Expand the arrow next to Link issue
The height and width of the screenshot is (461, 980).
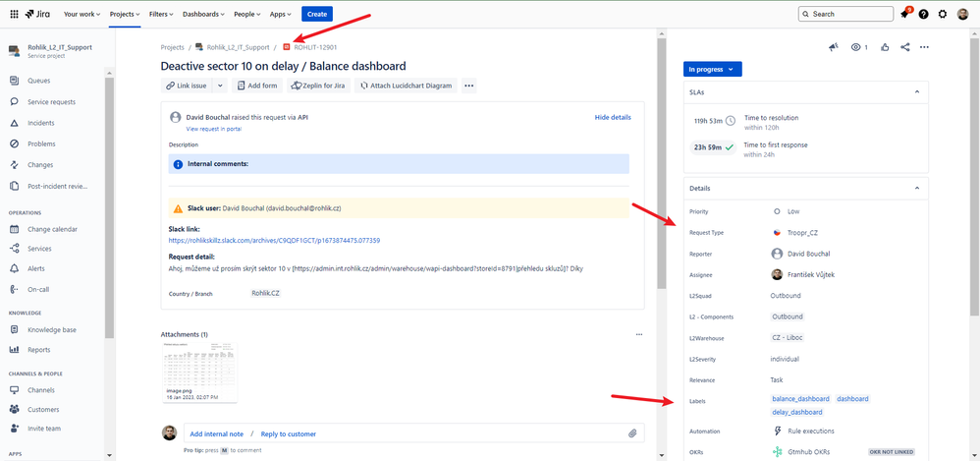(220, 86)
